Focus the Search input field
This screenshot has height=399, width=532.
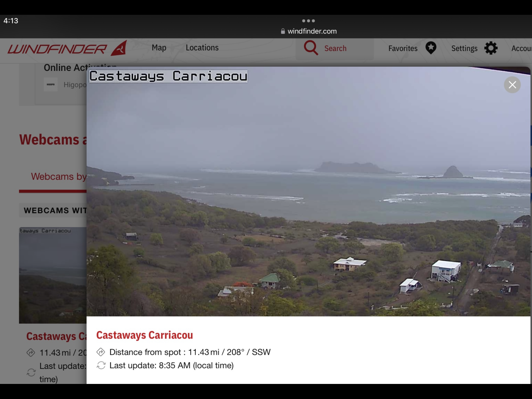pos(335,49)
